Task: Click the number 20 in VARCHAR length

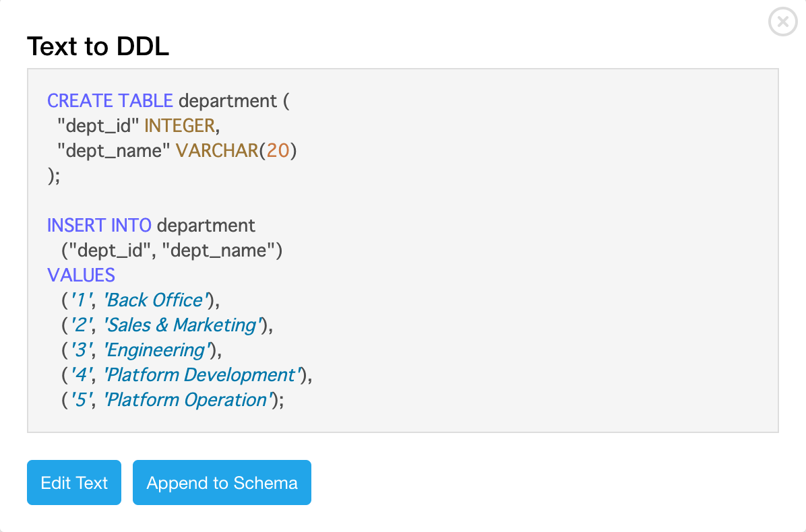Action: click(278, 151)
